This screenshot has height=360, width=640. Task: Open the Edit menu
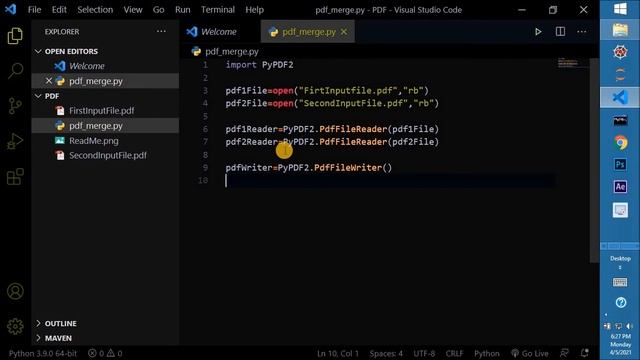[x=59, y=10]
